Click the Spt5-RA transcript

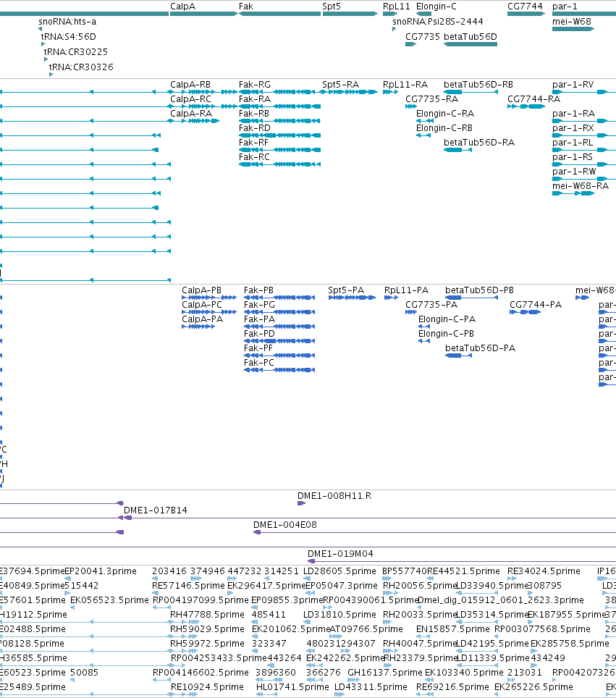[x=349, y=92]
